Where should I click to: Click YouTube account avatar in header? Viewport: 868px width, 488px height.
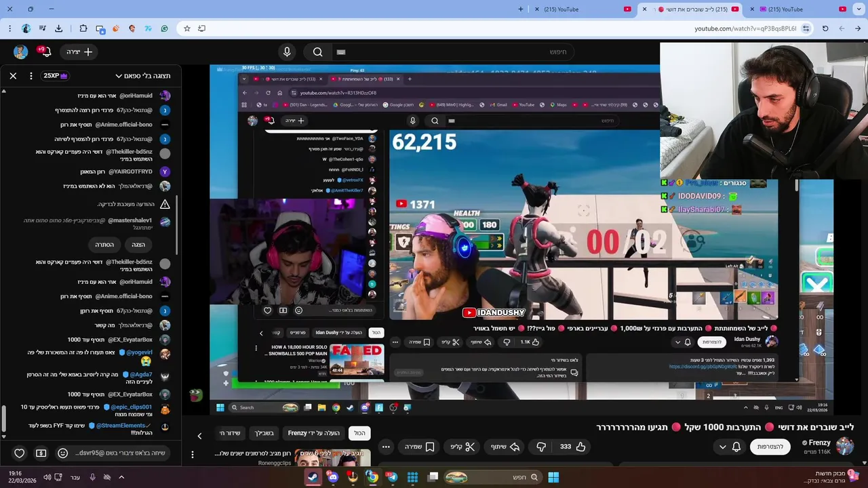coord(20,52)
